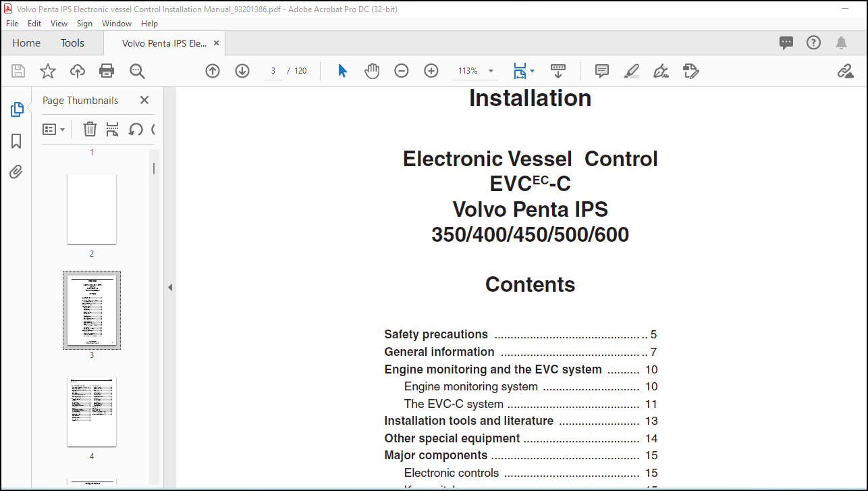Click the Save file icon
Screen dimensions: 868x491
click(18, 71)
